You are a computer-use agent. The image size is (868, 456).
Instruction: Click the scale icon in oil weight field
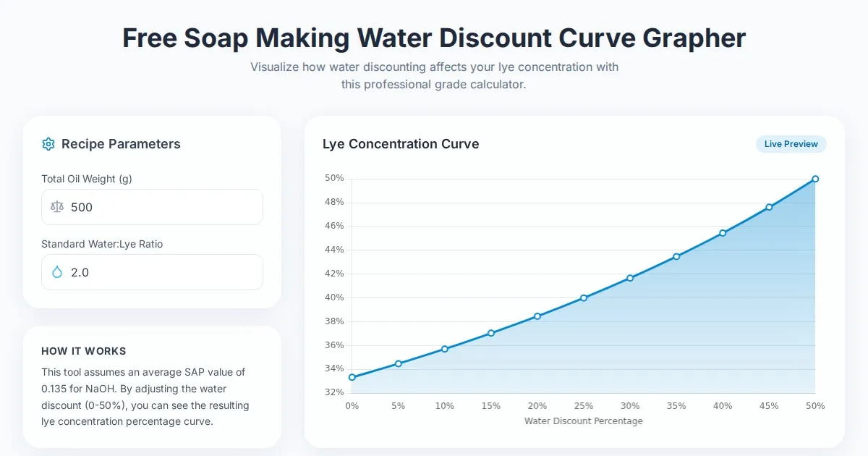click(57, 207)
